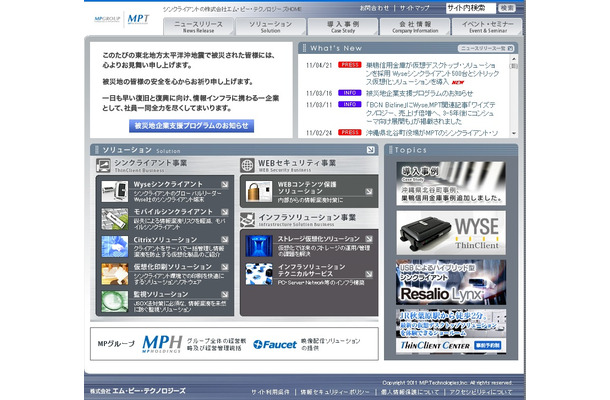Open the 会社情報 Company Information tab
Screen dimensions: 610x400
point(415,26)
